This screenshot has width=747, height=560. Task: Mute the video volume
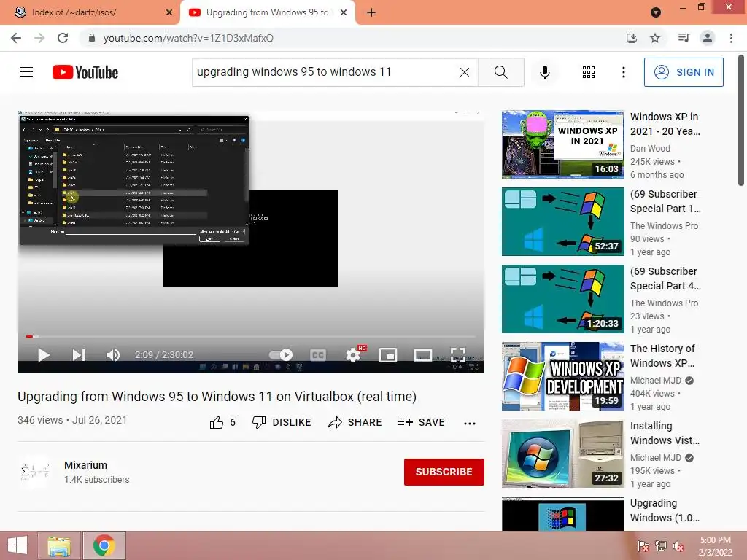click(x=113, y=355)
